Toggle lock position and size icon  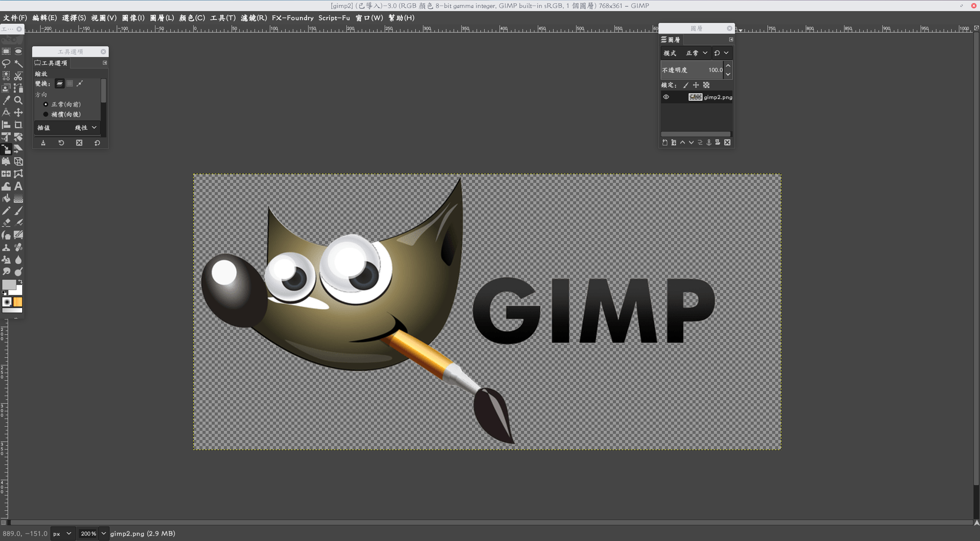click(x=696, y=85)
